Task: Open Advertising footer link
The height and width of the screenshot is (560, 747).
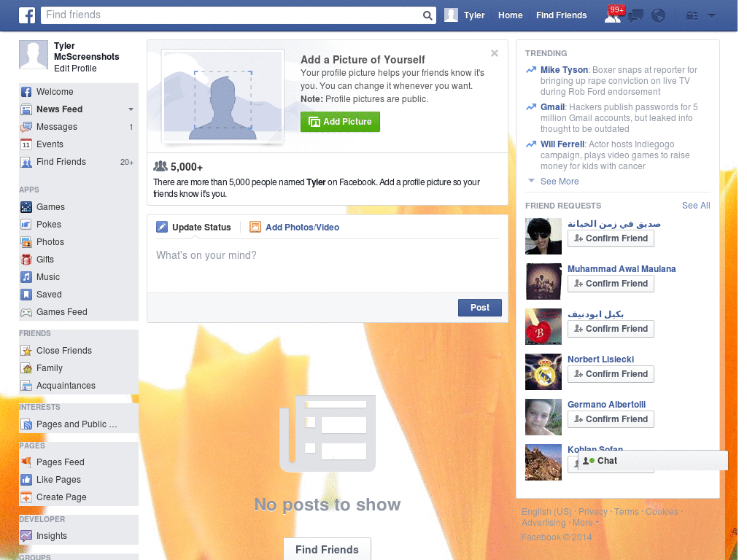Action: [543, 522]
